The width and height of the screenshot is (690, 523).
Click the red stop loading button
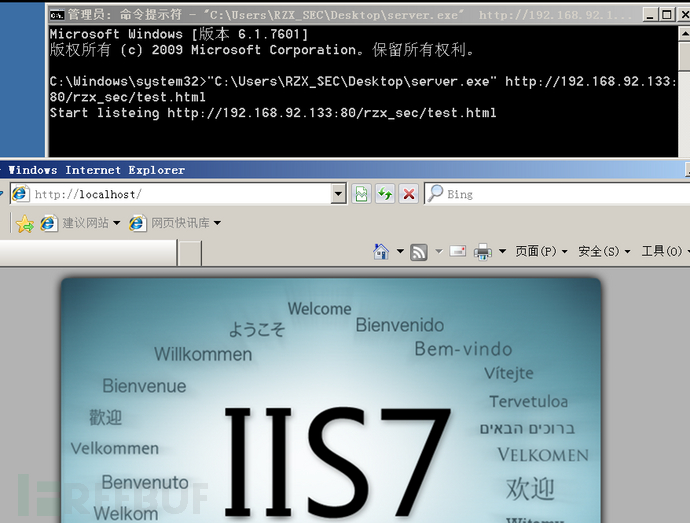409,194
